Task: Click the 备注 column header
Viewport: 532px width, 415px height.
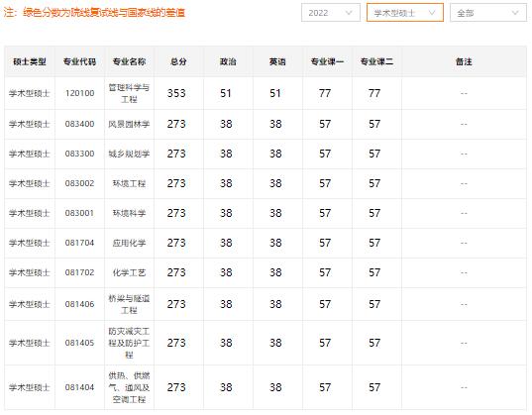Action: click(x=464, y=61)
